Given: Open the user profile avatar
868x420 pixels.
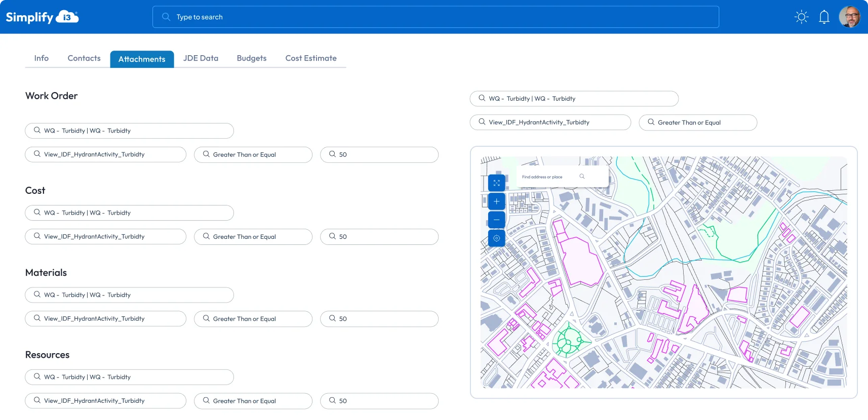Looking at the screenshot, I should coord(849,17).
